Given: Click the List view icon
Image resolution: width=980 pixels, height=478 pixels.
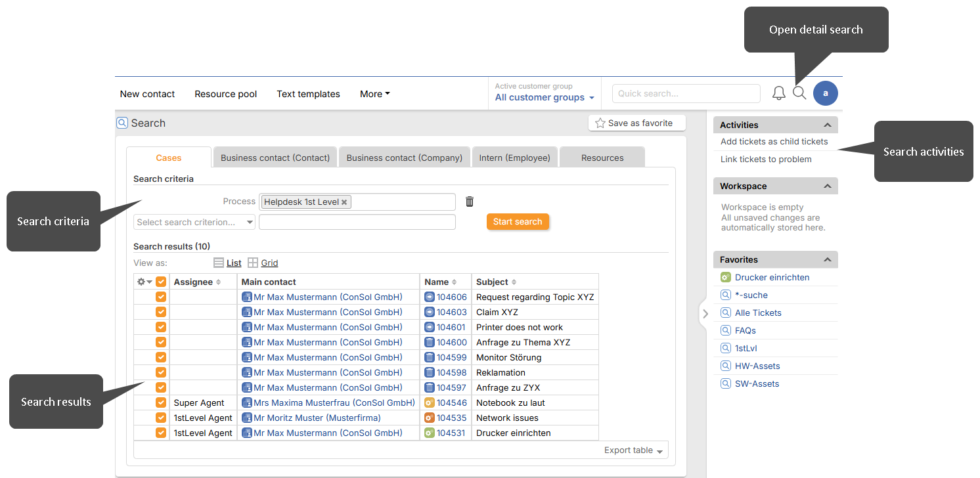Looking at the screenshot, I should [x=219, y=263].
